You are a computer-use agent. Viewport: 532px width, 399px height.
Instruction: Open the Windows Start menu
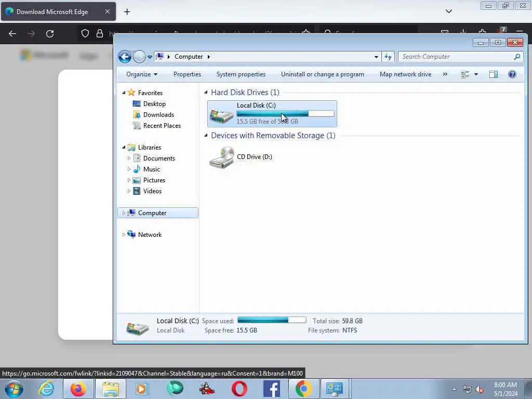tap(14, 389)
